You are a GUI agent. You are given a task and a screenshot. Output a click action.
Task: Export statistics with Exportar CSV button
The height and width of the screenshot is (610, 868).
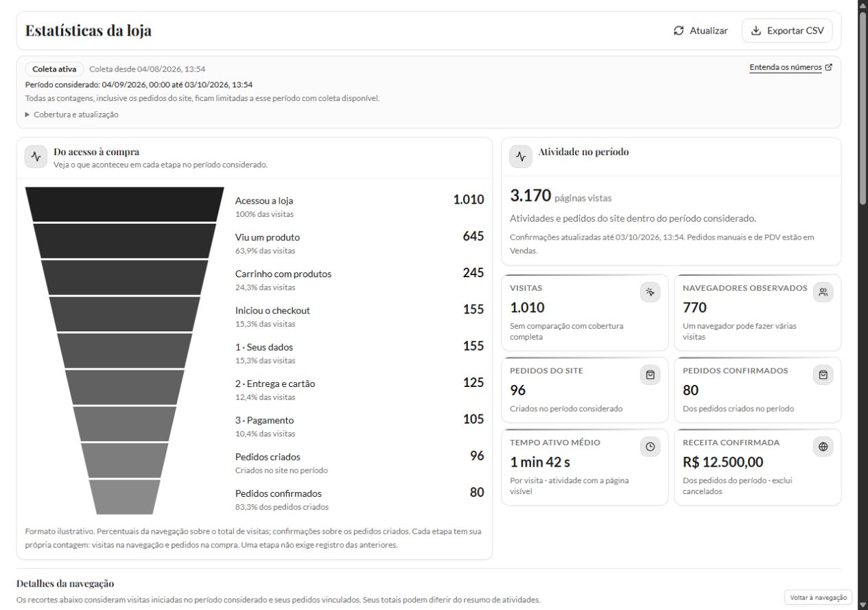click(x=787, y=31)
